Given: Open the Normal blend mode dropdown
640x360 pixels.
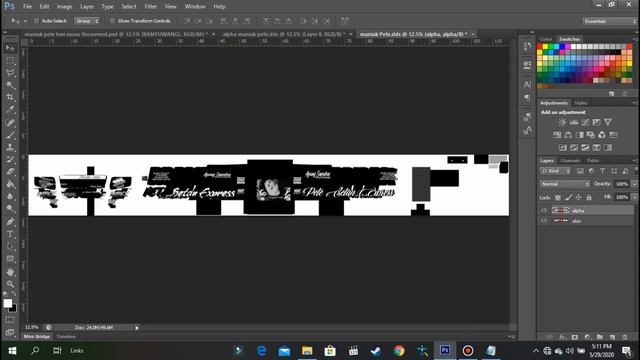Looking at the screenshot, I should pyautogui.click(x=565, y=184).
